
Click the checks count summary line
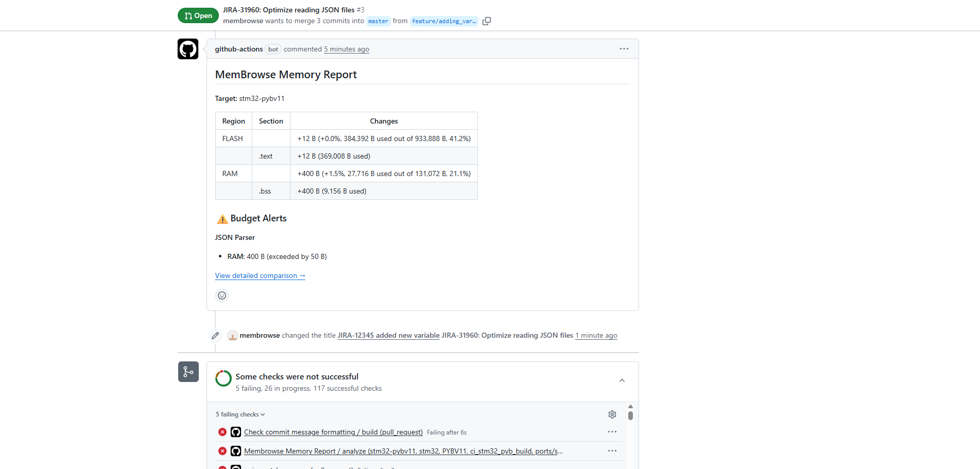tap(309, 389)
